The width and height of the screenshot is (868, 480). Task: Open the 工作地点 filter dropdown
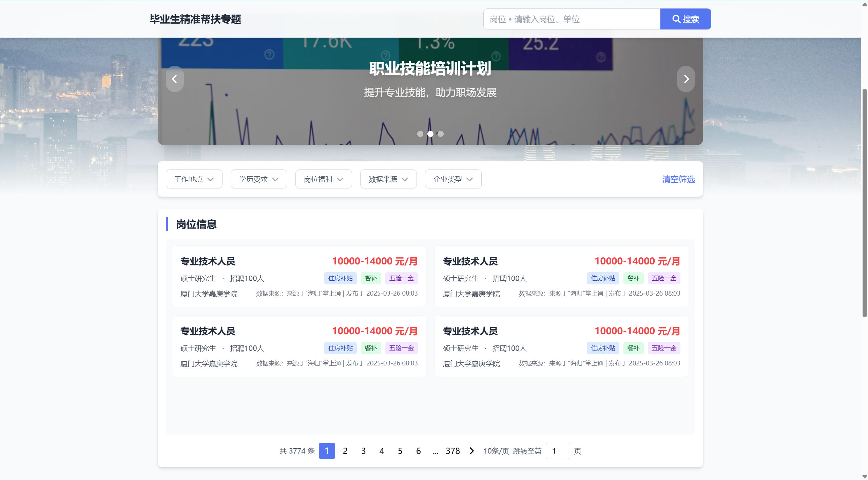(x=194, y=179)
